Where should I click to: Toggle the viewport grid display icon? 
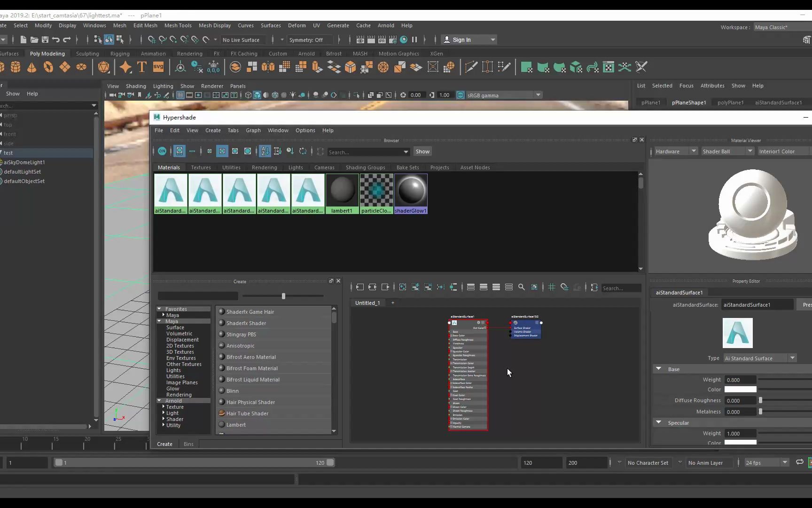(x=180, y=95)
